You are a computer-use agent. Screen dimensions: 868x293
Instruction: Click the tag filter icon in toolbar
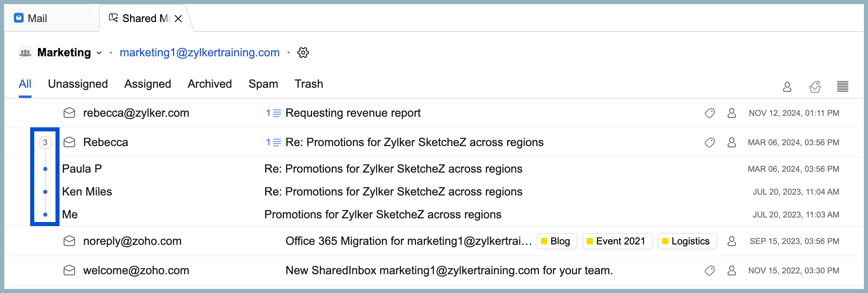pos(815,87)
